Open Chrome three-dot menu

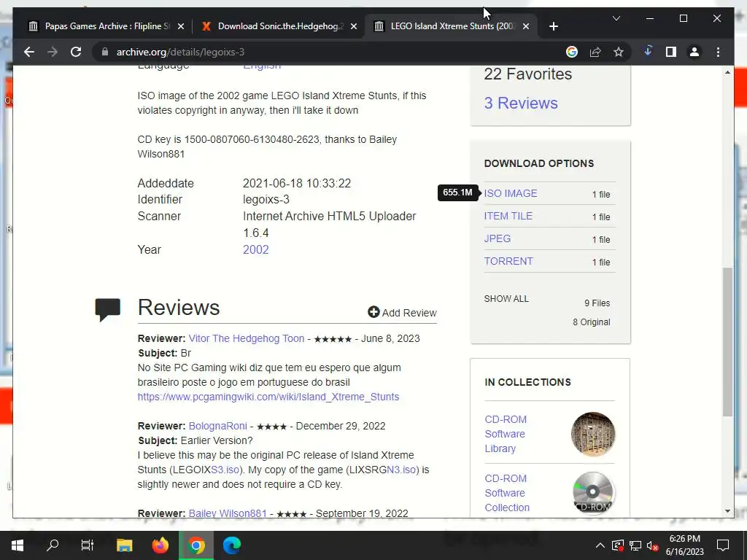tap(718, 52)
